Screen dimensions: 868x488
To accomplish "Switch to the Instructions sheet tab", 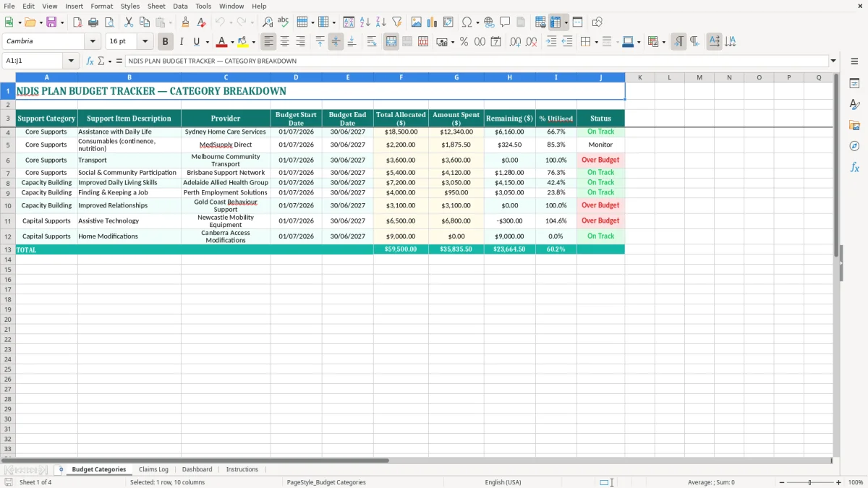I will (x=242, y=469).
